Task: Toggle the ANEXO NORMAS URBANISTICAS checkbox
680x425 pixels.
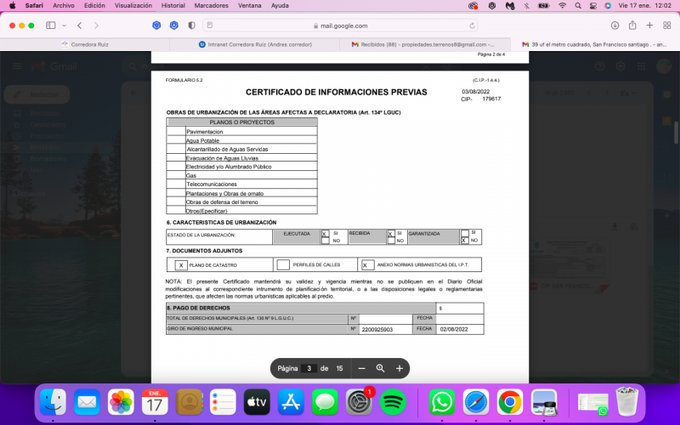Action: tap(368, 265)
